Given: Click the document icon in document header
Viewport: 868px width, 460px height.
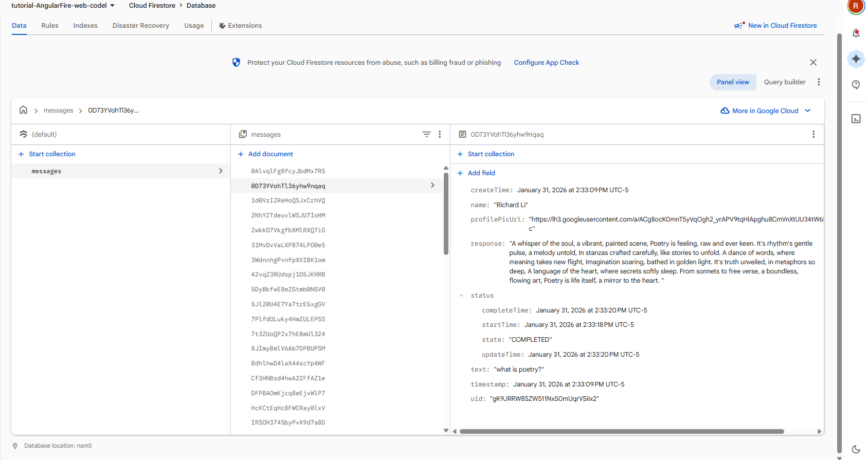Looking at the screenshot, I should pos(462,134).
